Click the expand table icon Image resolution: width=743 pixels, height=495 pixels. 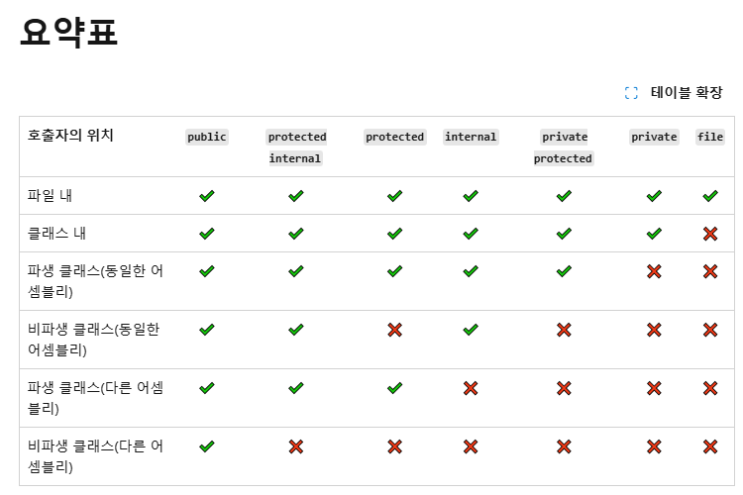[631, 93]
